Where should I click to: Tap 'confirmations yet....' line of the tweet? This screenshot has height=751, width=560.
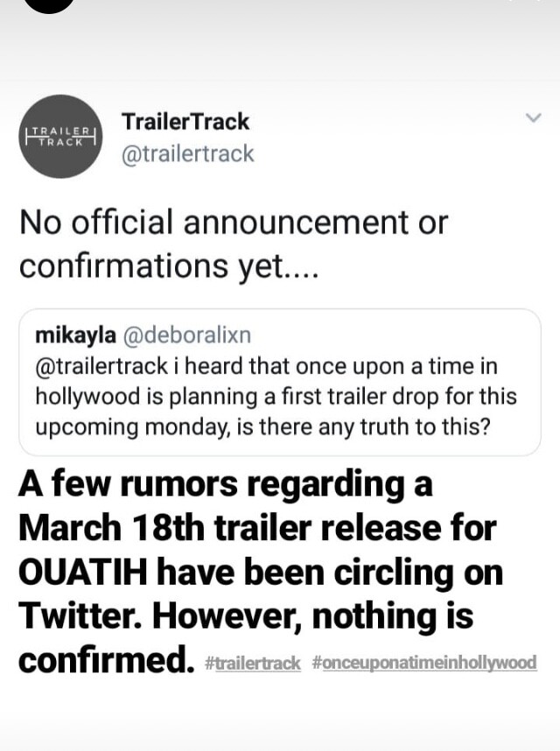click(x=169, y=266)
